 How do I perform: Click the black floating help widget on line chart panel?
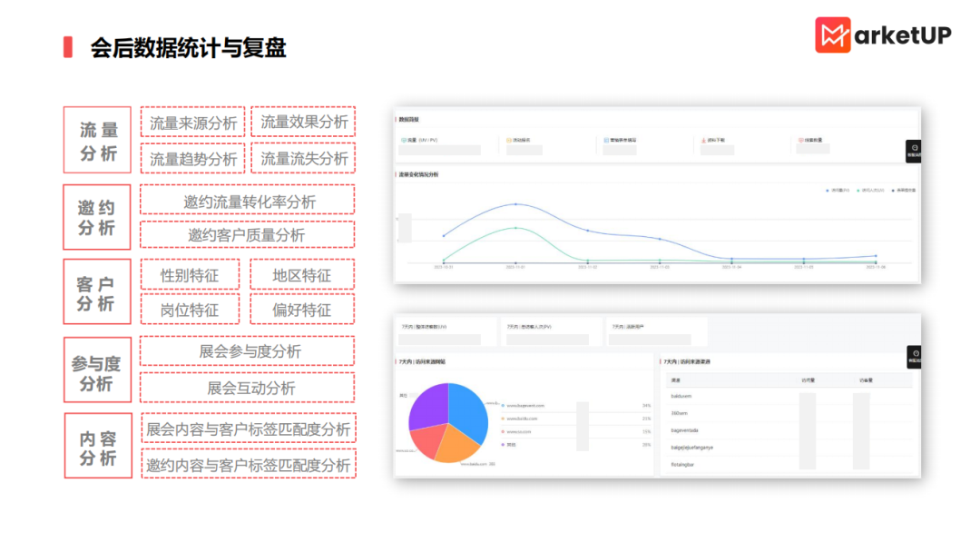point(913,151)
